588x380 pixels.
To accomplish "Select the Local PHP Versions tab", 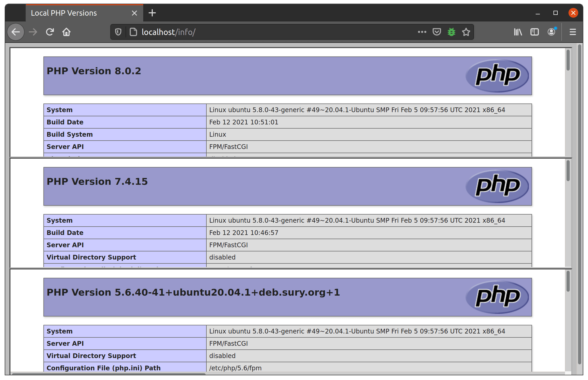I will coord(84,13).
